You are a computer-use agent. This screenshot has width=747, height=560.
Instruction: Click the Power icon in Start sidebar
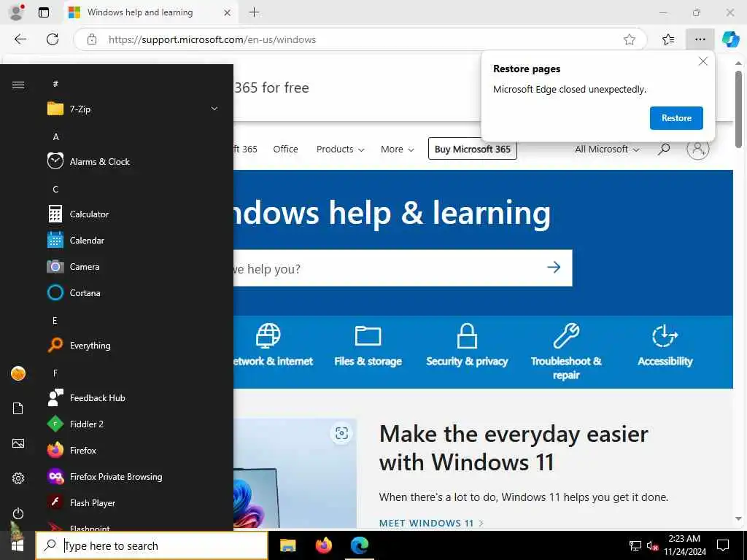18,513
